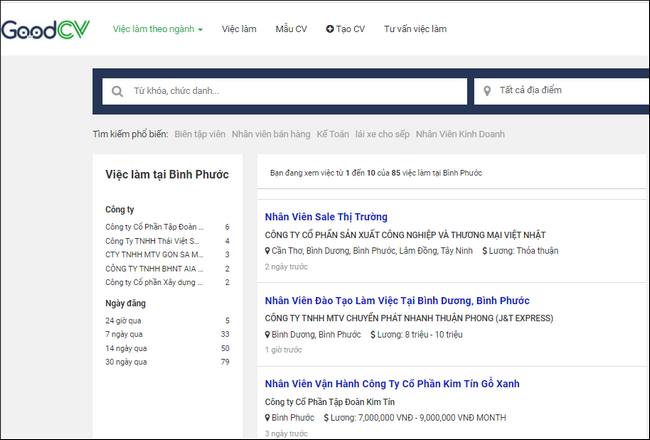Image resolution: width=650 pixels, height=440 pixels.
Task: Filter by 24 giờ qua posting date
Action: tap(123, 321)
